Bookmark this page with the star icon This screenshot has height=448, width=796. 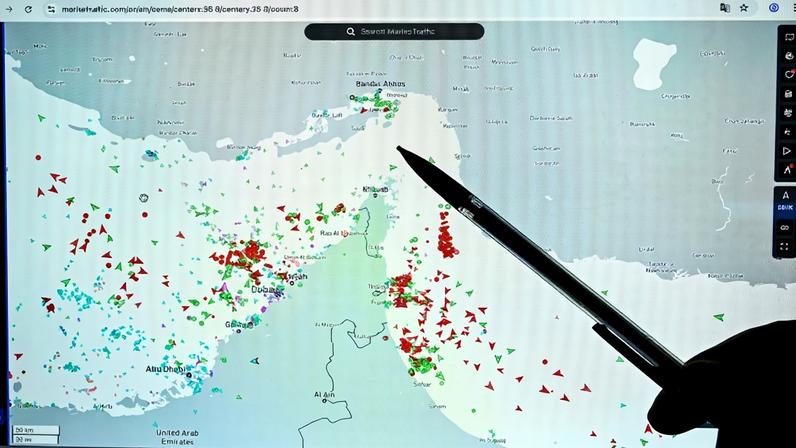tap(744, 8)
